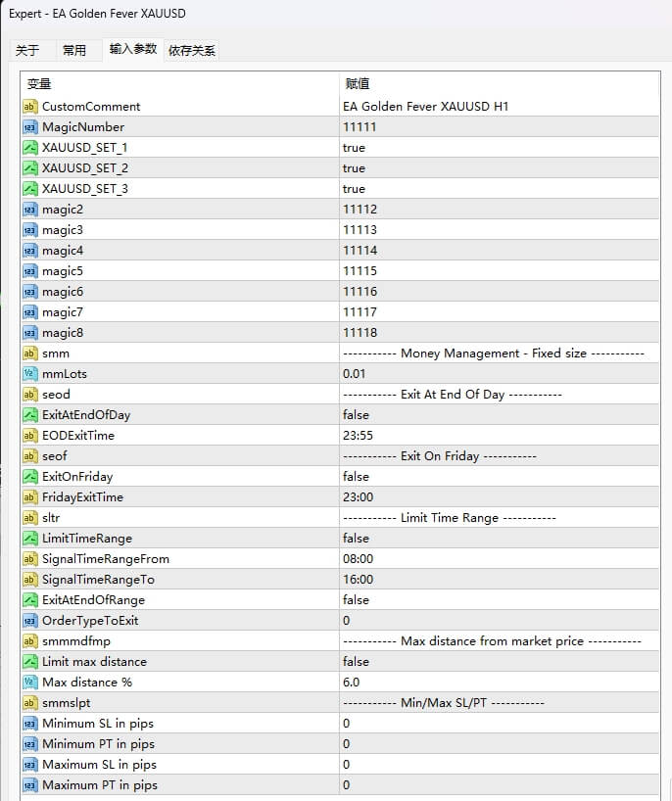672x801 pixels.
Task: Click the integer icon beside magic8
Action: [29, 332]
